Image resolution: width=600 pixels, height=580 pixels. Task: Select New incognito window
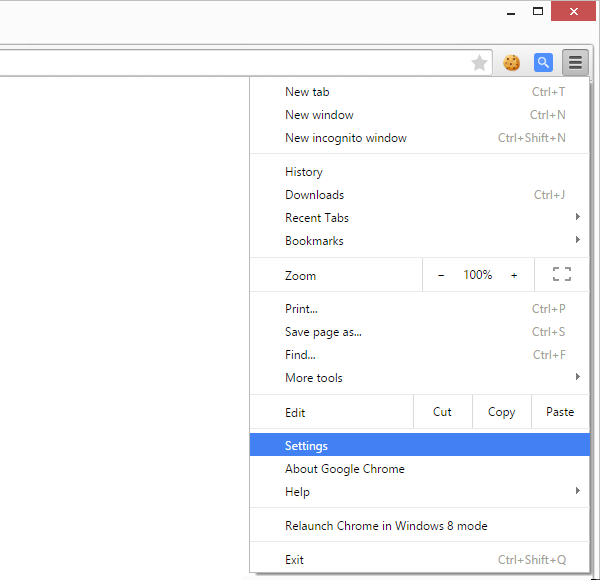pyautogui.click(x=346, y=138)
